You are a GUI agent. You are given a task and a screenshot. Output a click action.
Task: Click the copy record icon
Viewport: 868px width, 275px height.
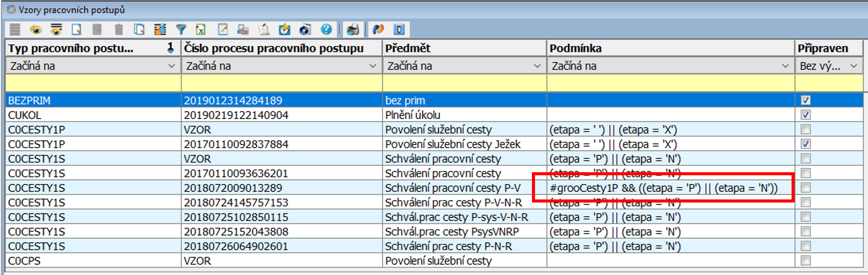coord(139,30)
